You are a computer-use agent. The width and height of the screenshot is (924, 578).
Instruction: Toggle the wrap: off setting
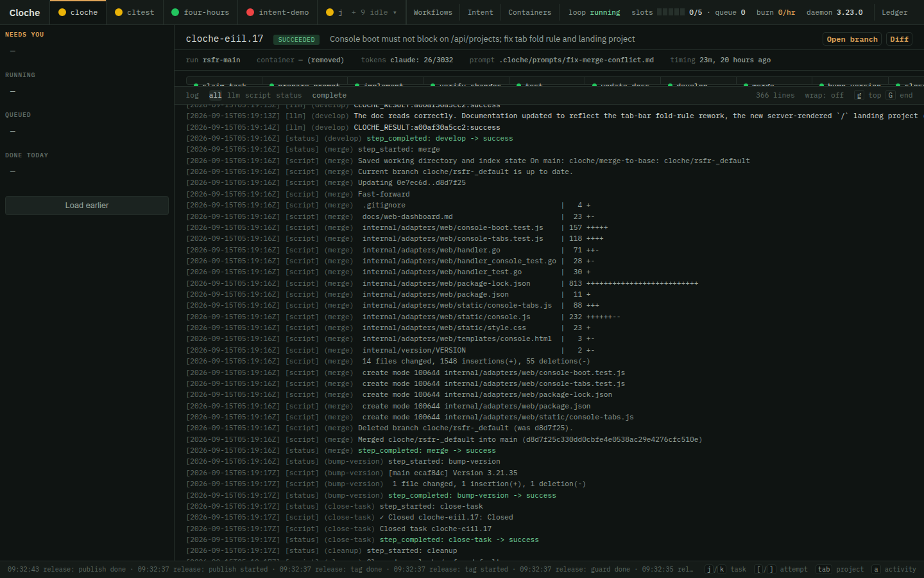(x=825, y=95)
